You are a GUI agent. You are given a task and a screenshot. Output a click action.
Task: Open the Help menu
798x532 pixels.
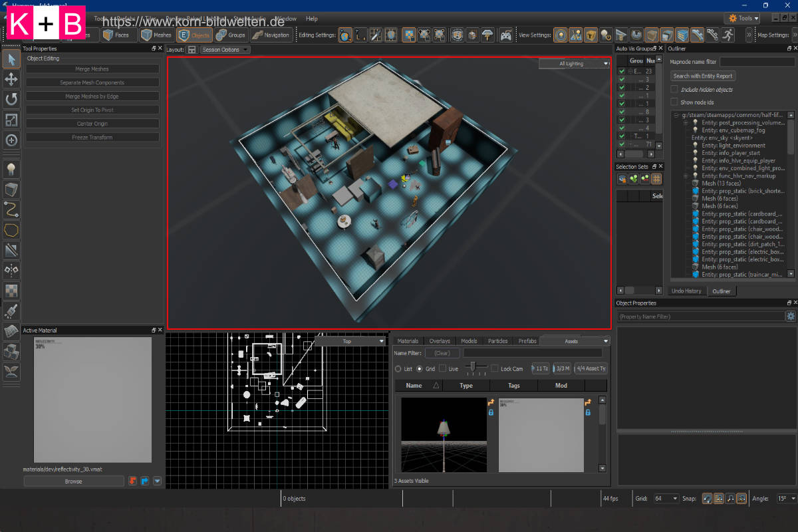click(312, 19)
